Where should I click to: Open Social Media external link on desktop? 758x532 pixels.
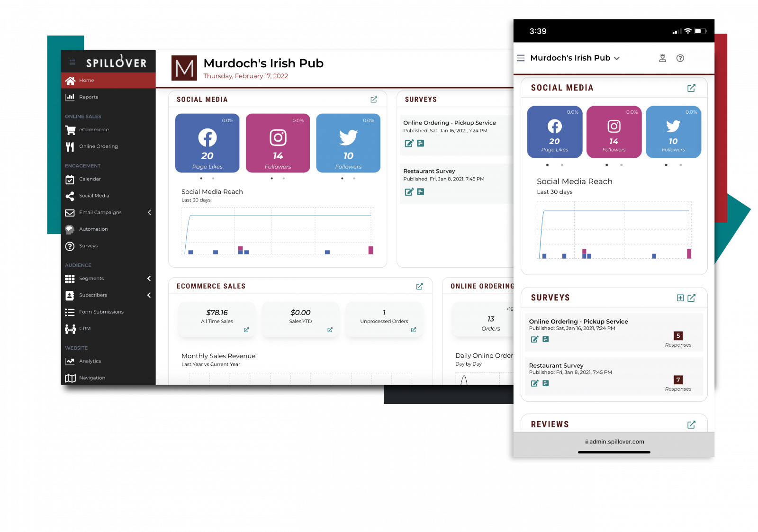[x=374, y=99]
